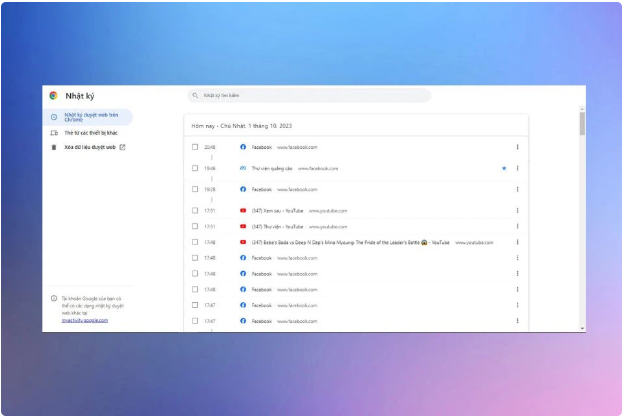Click the Chrome logo beside Nhật ký

(x=53, y=96)
